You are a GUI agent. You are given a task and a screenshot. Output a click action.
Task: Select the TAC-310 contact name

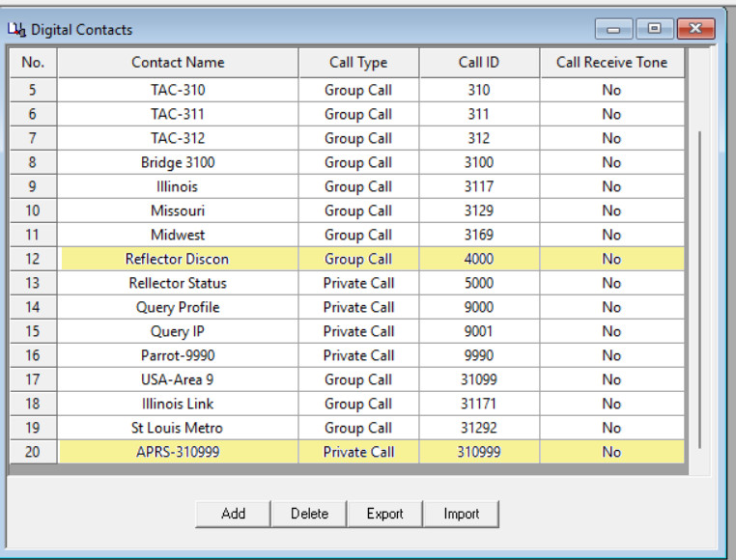(x=178, y=90)
